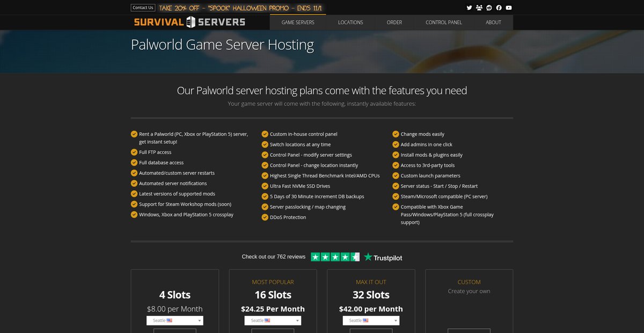
Task: Click the 'MAX IT OUT' label
Action: coord(371,282)
